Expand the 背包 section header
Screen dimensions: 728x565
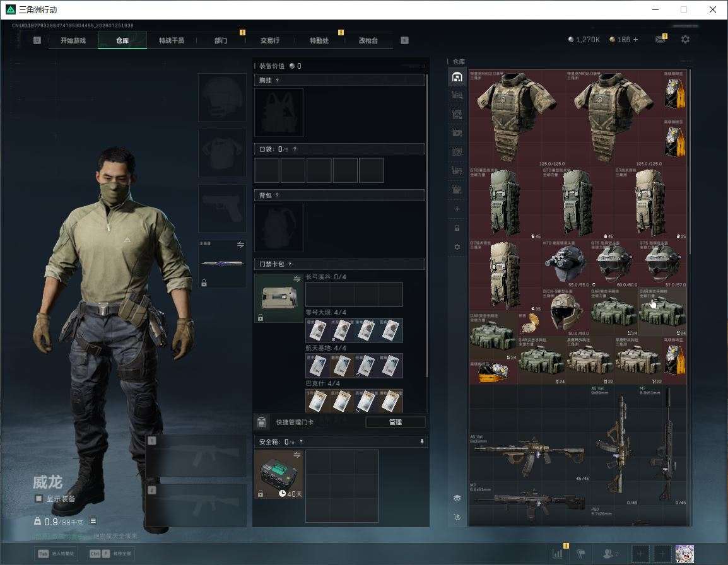click(339, 195)
